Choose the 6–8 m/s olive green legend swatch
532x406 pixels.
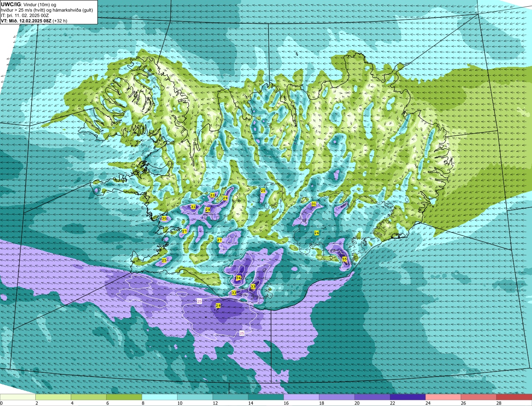(x=124, y=397)
